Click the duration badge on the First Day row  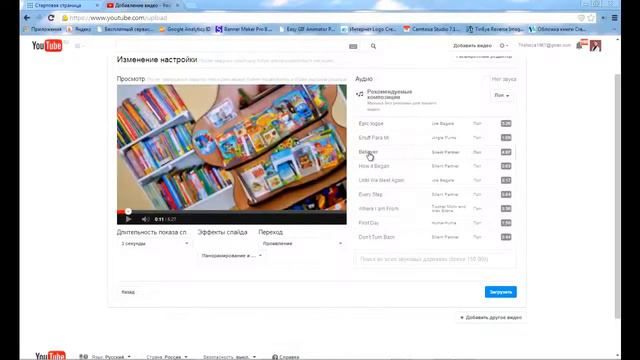click(506, 223)
